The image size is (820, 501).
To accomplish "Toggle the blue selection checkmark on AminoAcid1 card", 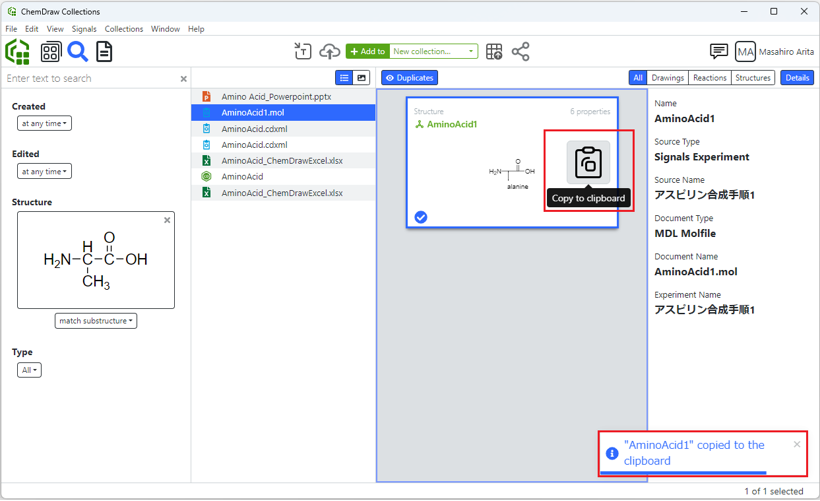I will tap(421, 216).
